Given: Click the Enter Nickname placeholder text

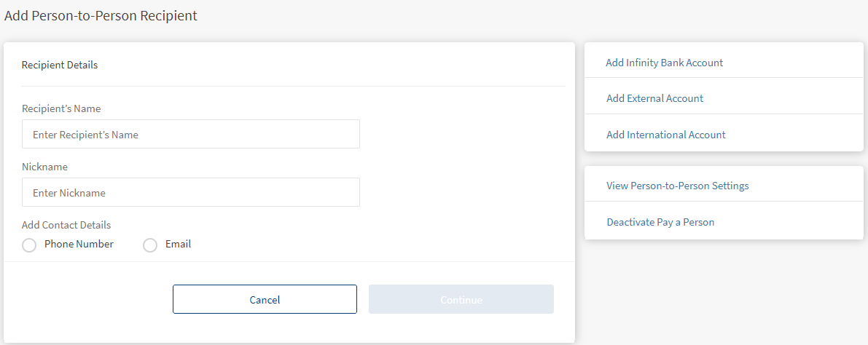Looking at the screenshot, I should [69, 193].
